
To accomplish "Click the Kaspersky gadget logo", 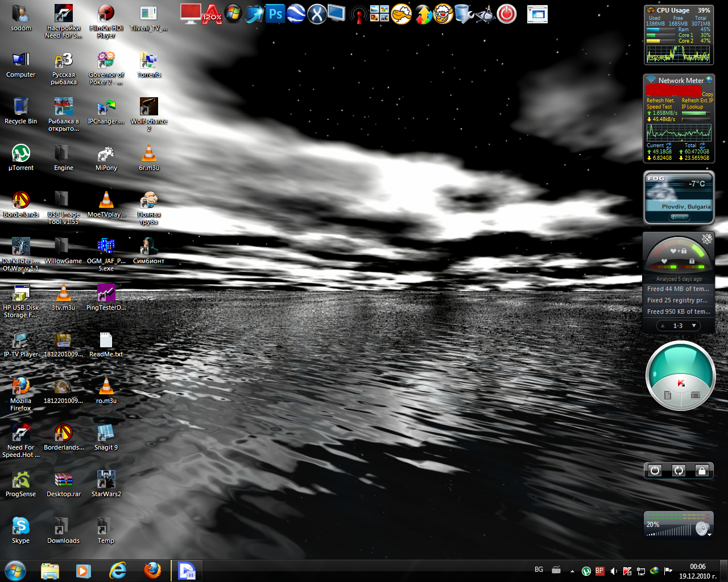I will [x=681, y=384].
